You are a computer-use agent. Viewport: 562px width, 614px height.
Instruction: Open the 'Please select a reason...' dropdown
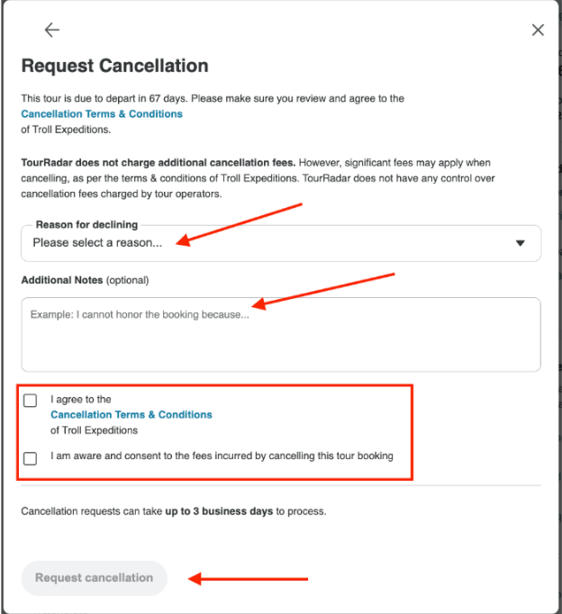click(281, 243)
